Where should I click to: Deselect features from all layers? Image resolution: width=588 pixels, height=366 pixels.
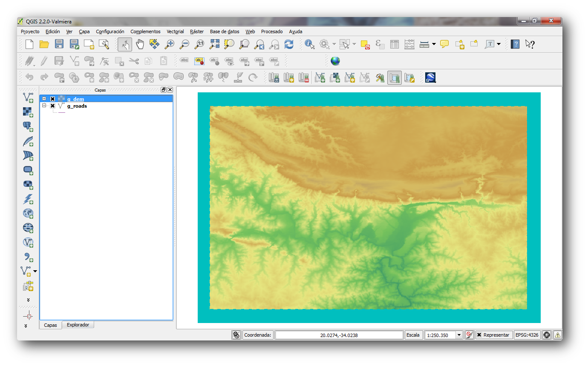point(365,44)
